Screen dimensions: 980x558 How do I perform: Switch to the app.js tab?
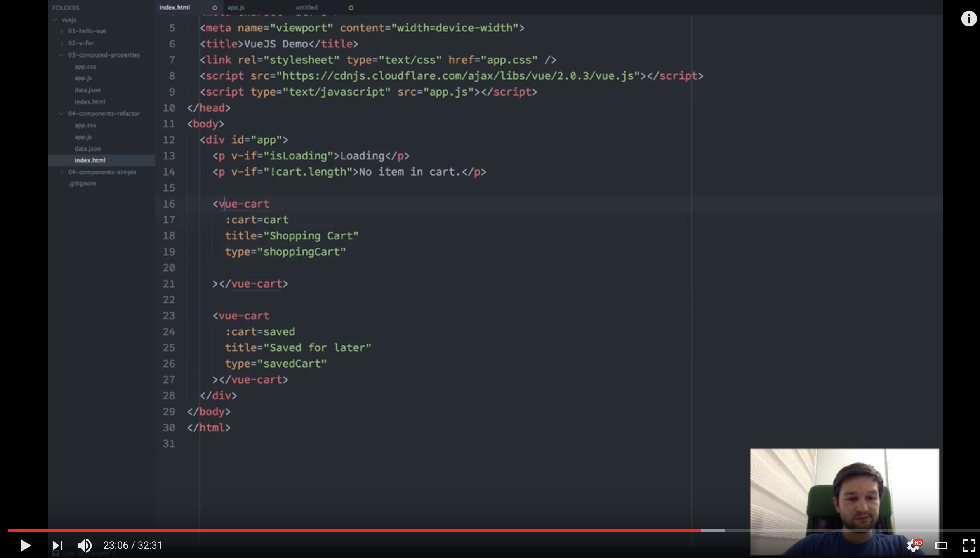coord(236,7)
